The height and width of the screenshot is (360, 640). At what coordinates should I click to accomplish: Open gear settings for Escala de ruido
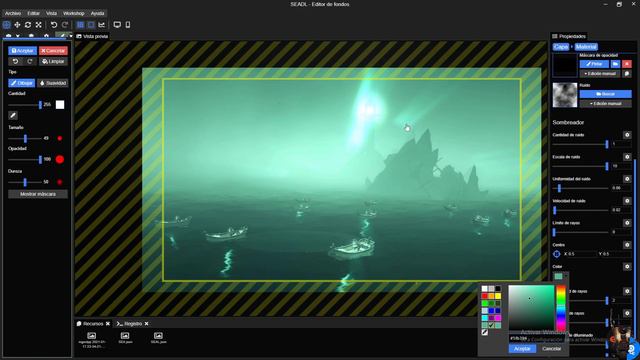[x=627, y=157]
